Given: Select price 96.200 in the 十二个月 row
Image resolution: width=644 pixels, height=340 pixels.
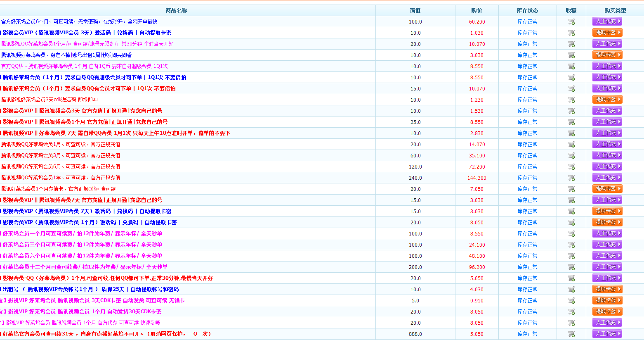Looking at the screenshot, I should pos(477,267).
